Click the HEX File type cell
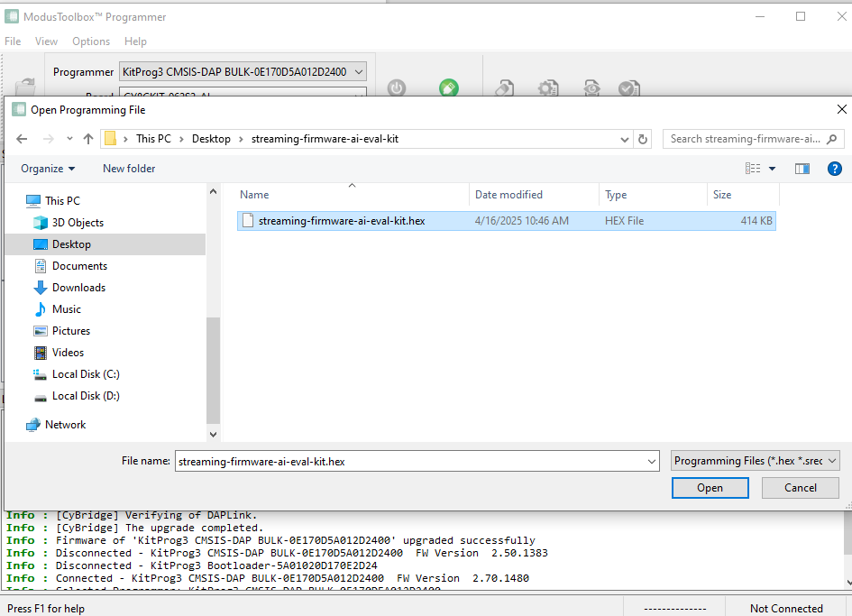 (x=624, y=221)
